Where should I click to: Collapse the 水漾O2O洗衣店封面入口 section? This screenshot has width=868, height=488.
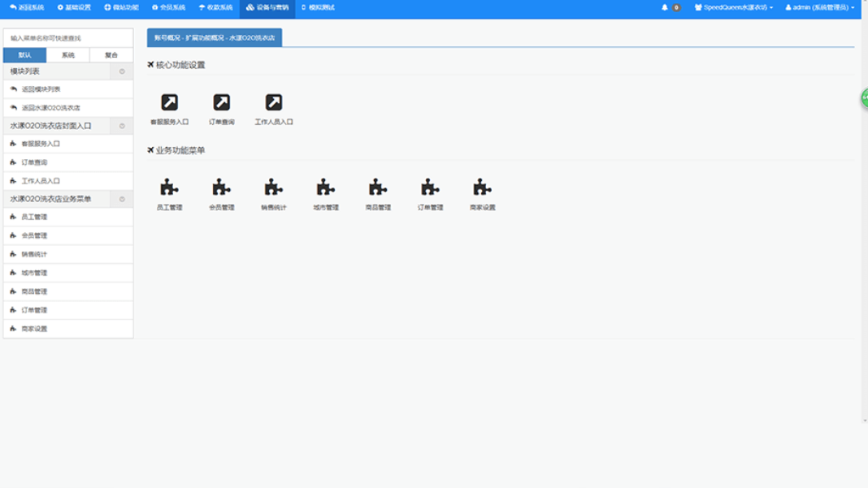[122, 126]
